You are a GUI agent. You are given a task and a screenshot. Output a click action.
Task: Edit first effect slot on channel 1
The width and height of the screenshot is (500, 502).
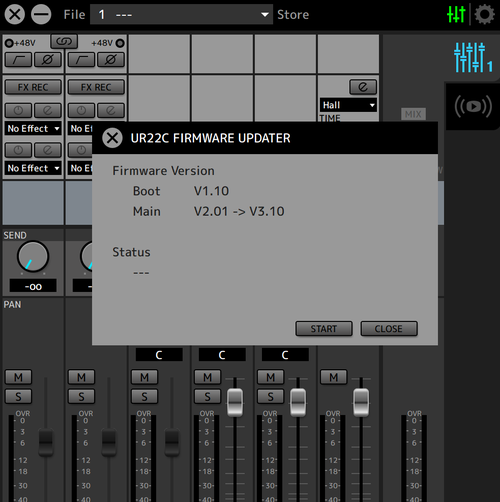(48, 110)
